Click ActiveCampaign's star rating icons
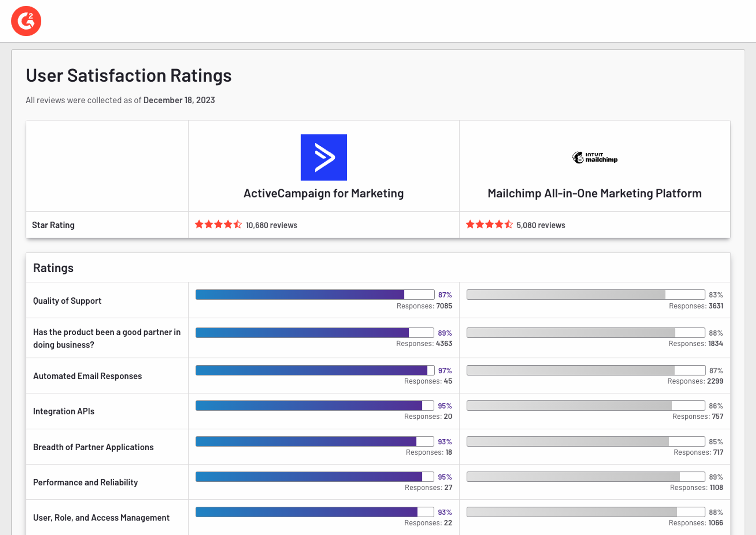756x535 pixels. (218, 225)
